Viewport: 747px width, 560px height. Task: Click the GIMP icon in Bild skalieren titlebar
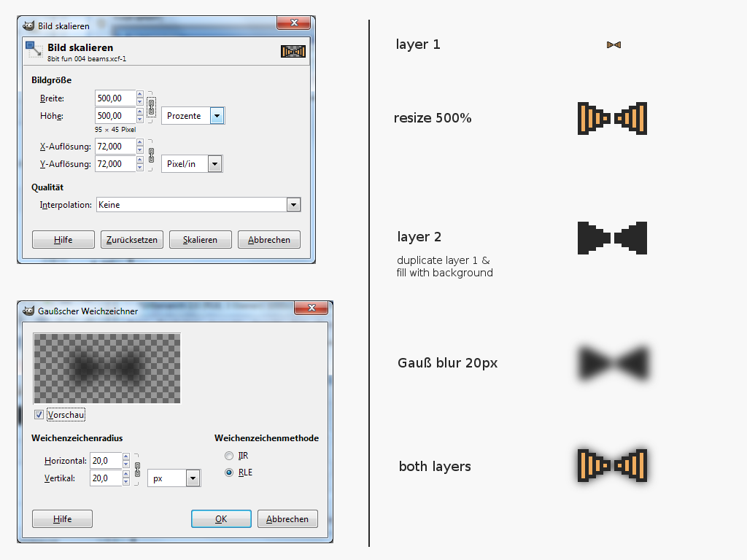[28, 26]
